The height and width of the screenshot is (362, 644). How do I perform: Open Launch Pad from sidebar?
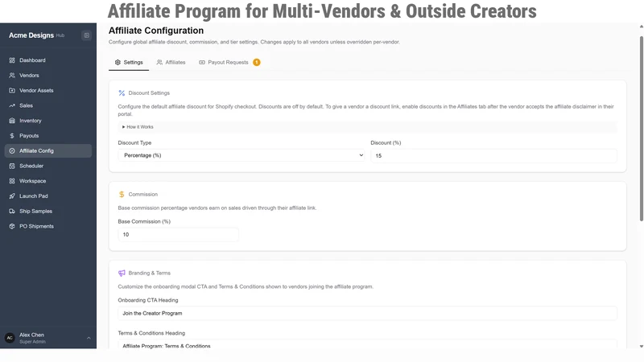pyautogui.click(x=48, y=196)
